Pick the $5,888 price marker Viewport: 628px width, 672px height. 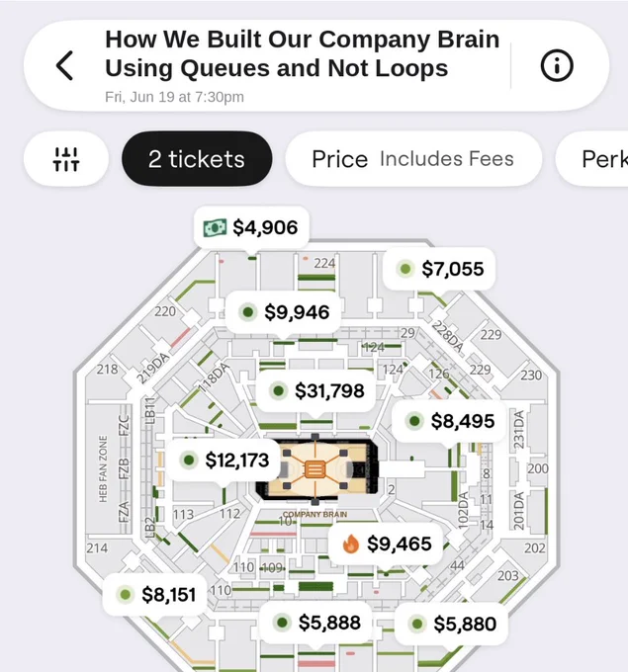(x=316, y=623)
